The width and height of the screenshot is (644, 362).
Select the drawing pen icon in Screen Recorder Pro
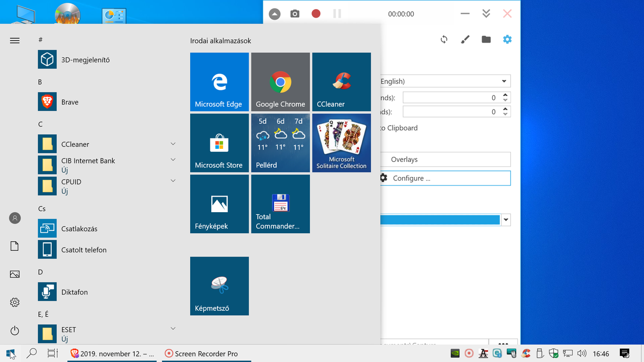click(x=465, y=39)
